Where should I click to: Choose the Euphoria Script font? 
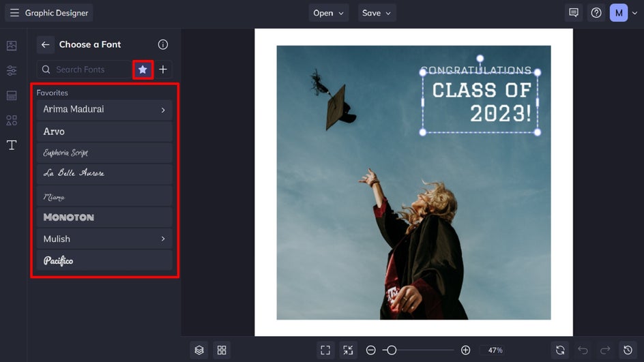(104, 153)
